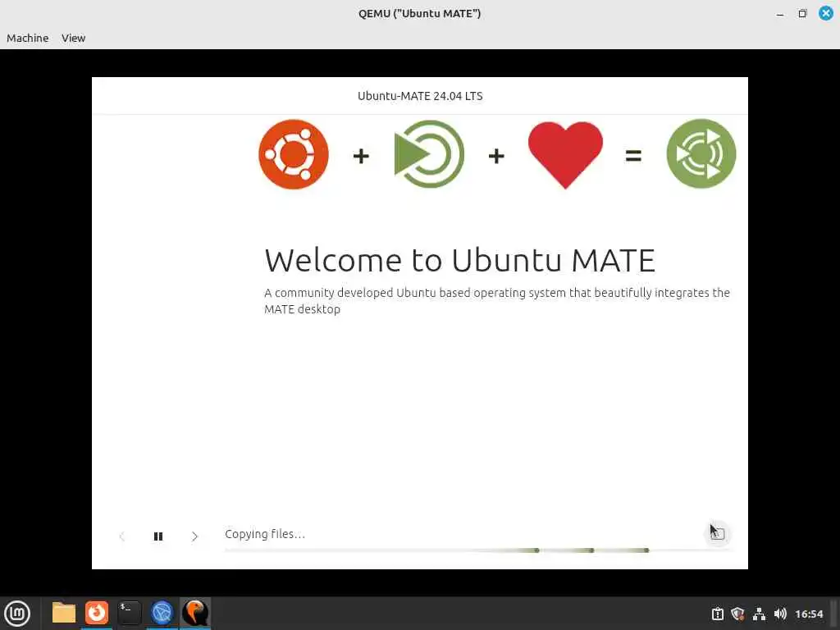Open the Linux Mint start menu
The image size is (840, 630).
point(17,614)
